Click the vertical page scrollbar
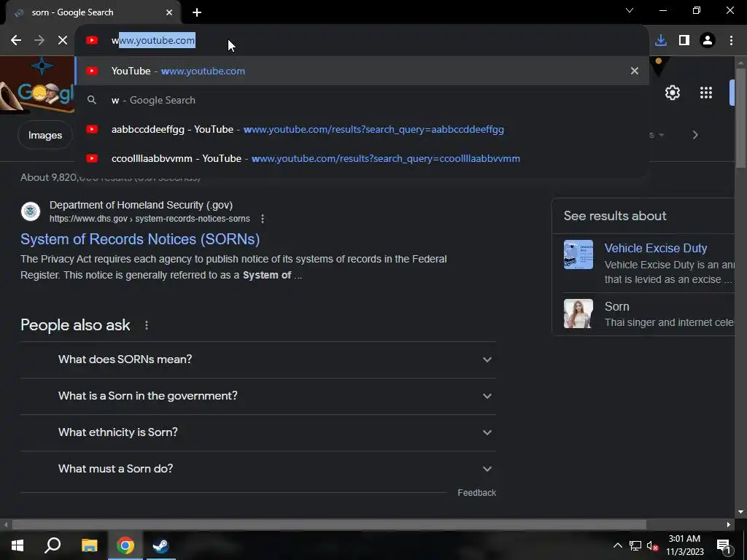The width and height of the screenshot is (747, 560). (741, 118)
